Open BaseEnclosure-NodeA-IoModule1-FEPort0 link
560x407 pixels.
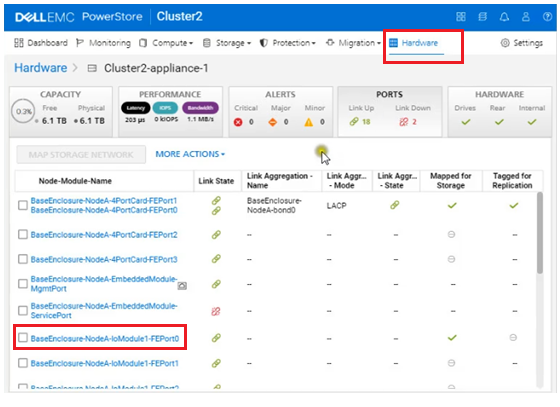point(105,338)
